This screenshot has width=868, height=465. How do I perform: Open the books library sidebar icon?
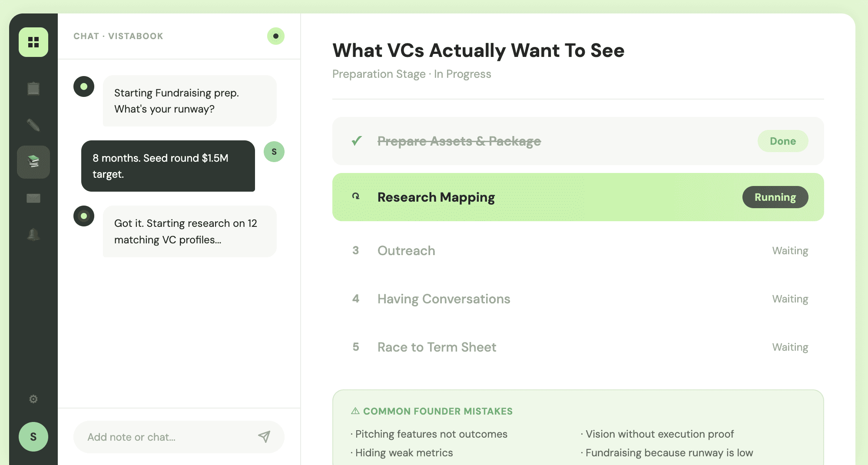pyautogui.click(x=33, y=162)
